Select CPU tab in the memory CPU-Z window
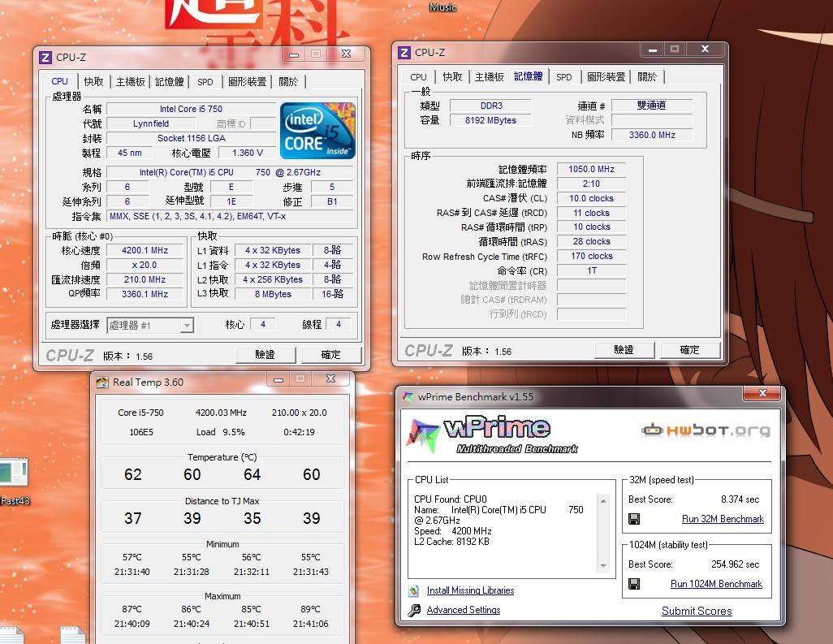The width and height of the screenshot is (833, 644). [419, 77]
